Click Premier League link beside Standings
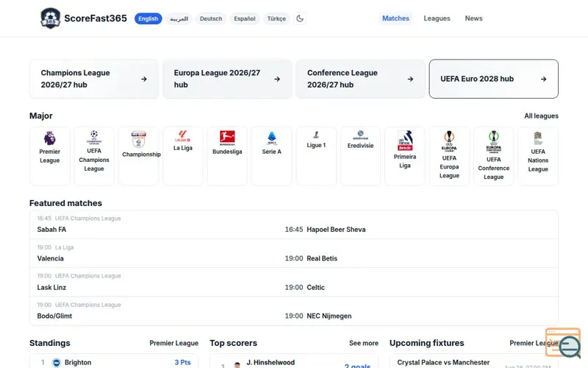Image resolution: width=588 pixels, height=368 pixels. [173, 343]
